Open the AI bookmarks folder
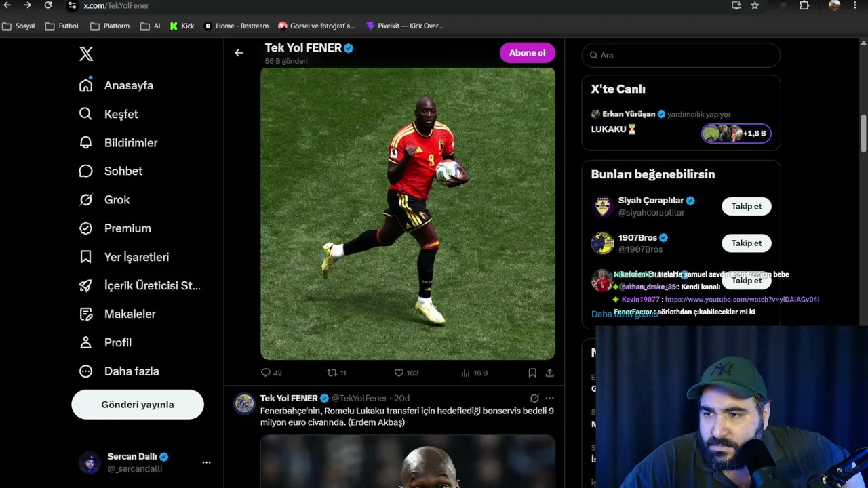868x488 pixels. coord(151,26)
